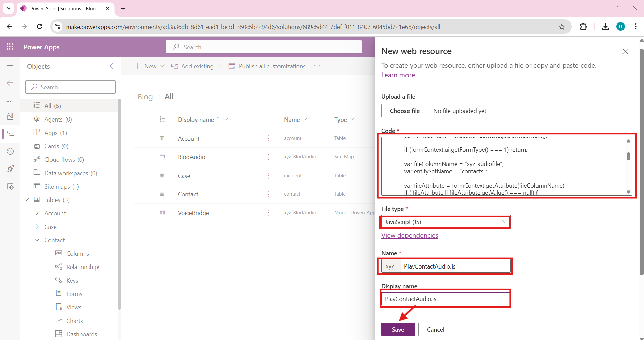Click the back arrow in left rail

[x=10, y=83]
